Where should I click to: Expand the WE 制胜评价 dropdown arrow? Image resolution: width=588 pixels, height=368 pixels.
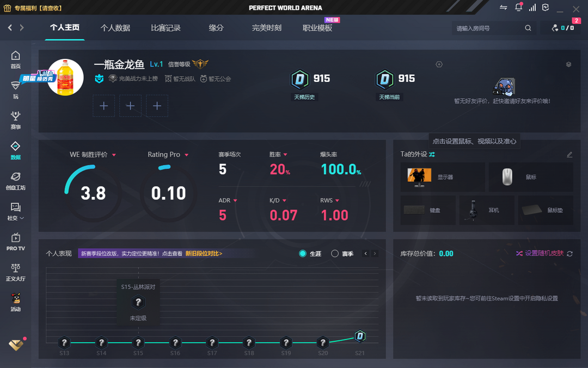click(x=114, y=155)
